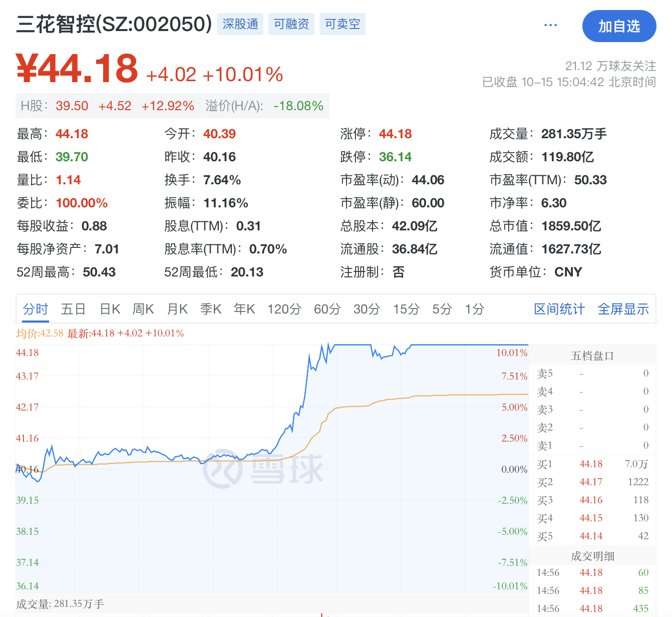Click the 可融资 tag
This screenshot has width=672, height=617.
coord(291,24)
